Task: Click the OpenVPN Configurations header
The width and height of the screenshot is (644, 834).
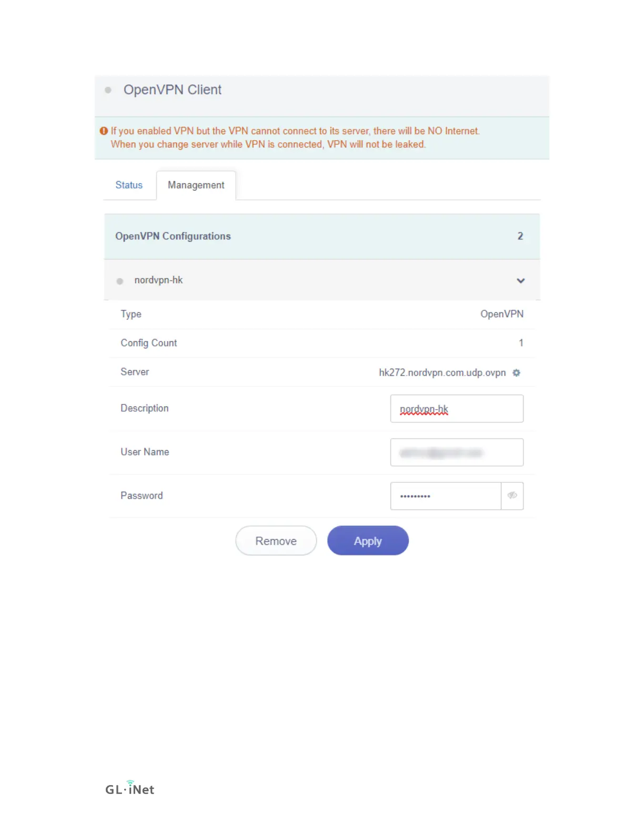Action: 173,236
